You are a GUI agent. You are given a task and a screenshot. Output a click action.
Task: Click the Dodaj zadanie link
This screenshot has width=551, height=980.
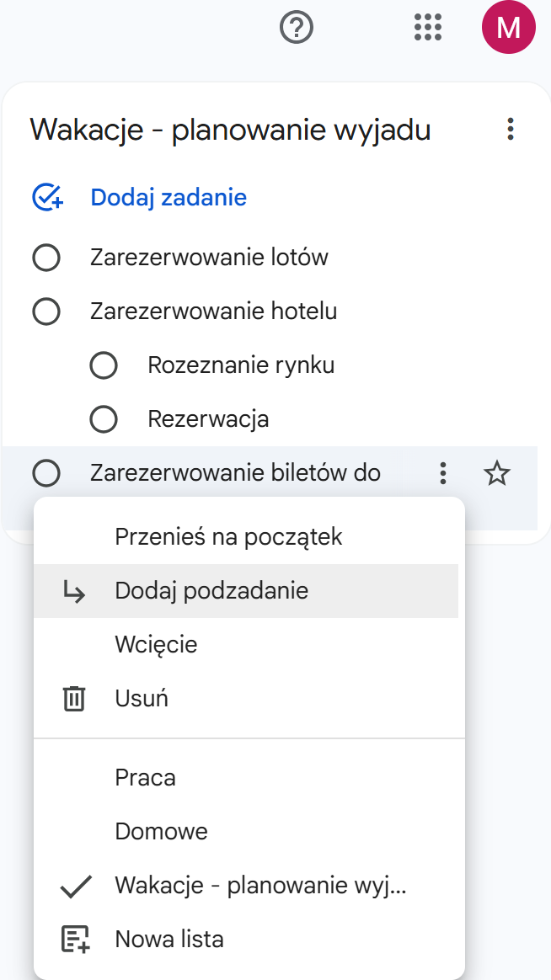tap(169, 198)
